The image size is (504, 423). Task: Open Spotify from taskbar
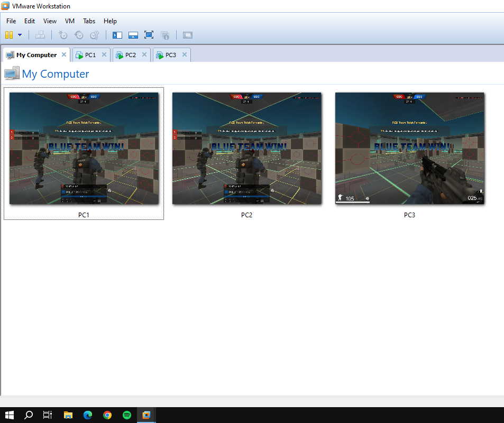click(x=127, y=415)
